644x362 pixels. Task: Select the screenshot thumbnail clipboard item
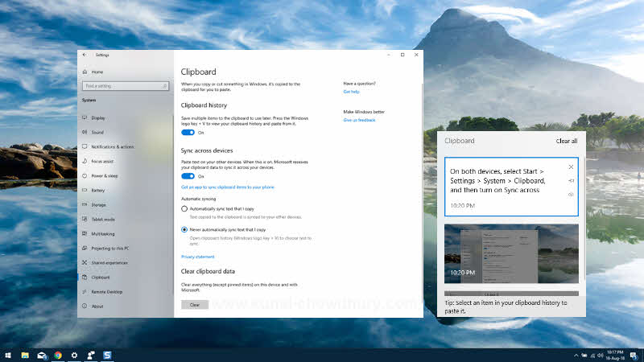click(511, 253)
